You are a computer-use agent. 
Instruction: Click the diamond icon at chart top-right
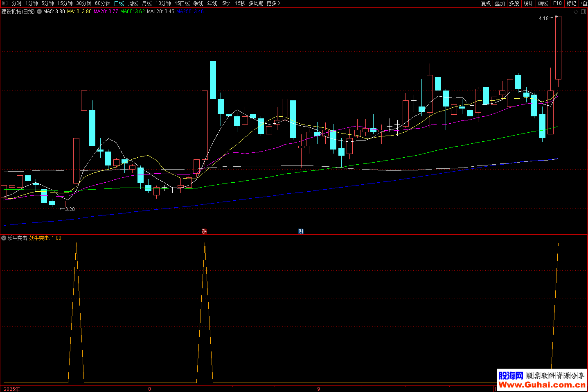point(576,11)
